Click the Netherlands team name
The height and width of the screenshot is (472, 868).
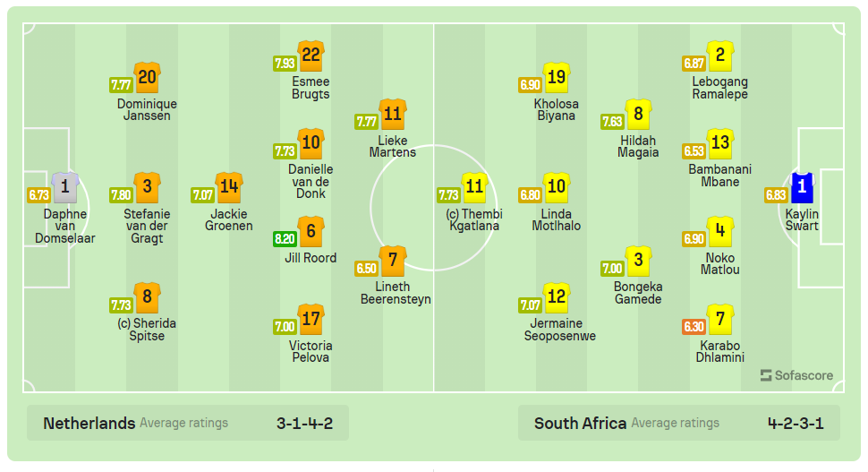click(x=89, y=423)
